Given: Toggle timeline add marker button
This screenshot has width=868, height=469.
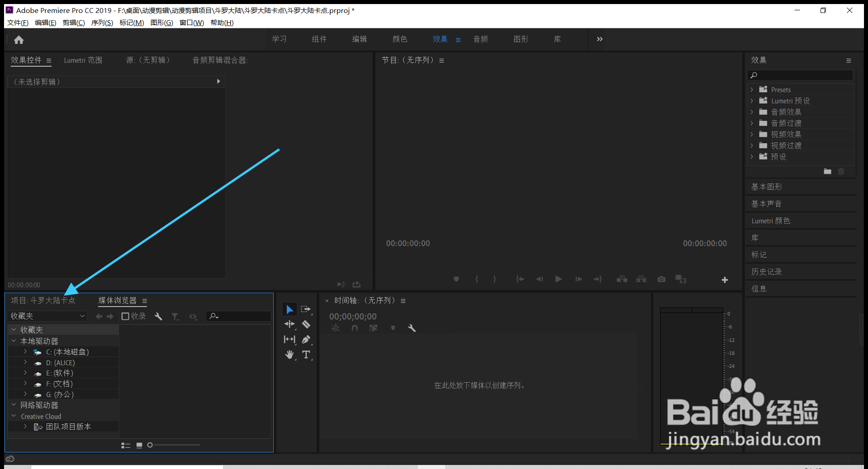Looking at the screenshot, I should tap(393, 328).
